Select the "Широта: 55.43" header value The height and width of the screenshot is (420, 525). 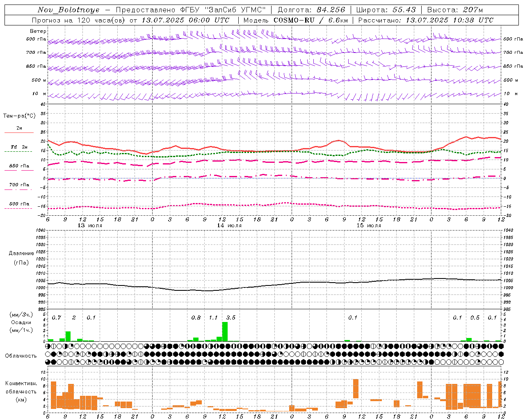pos(386,10)
